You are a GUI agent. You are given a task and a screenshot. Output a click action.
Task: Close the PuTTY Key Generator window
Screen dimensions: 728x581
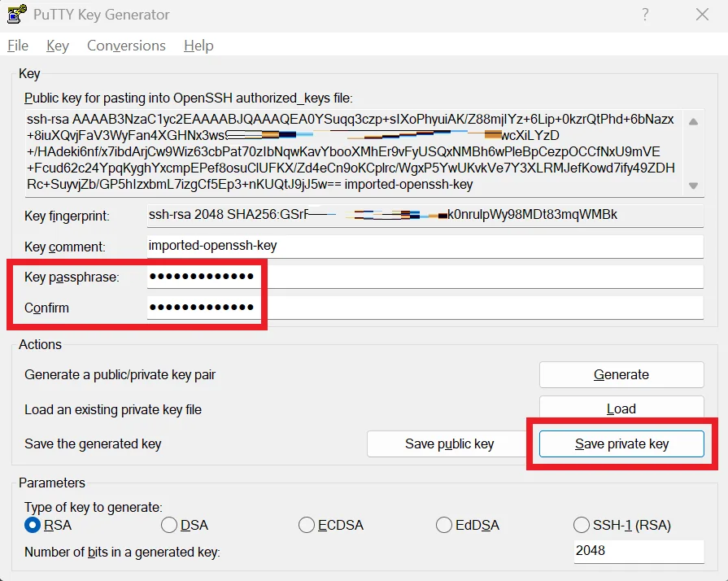coord(702,15)
